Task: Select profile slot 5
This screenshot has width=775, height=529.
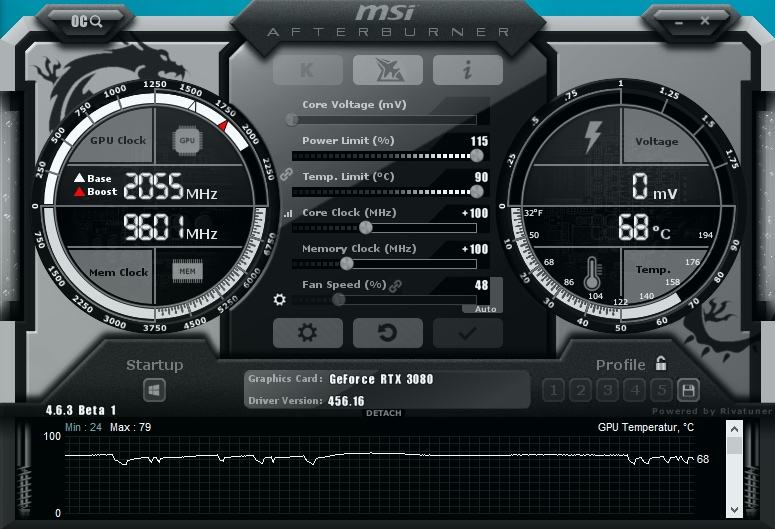Action: pyautogui.click(x=661, y=391)
